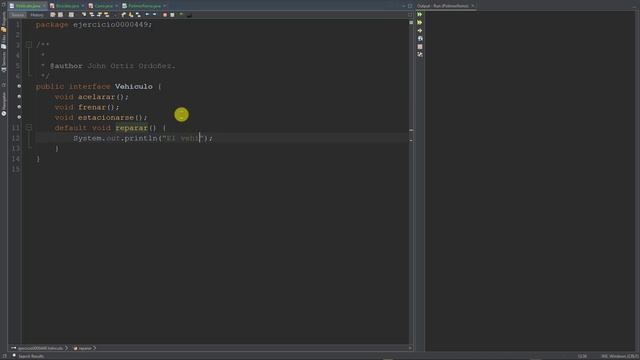This screenshot has width=640, height=360.
Task: Click the package ejercicio0000449 line
Action: coord(94,24)
